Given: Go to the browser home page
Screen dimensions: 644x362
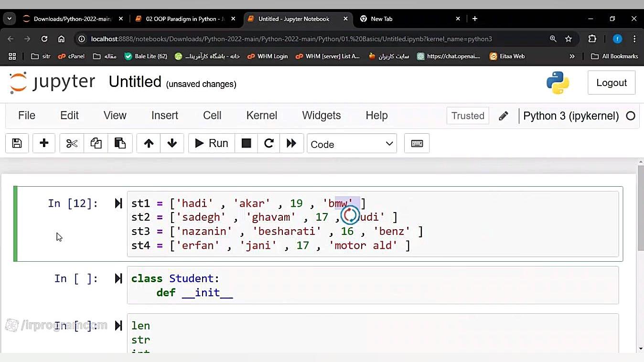Looking at the screenshot, I should click(61, 39).
